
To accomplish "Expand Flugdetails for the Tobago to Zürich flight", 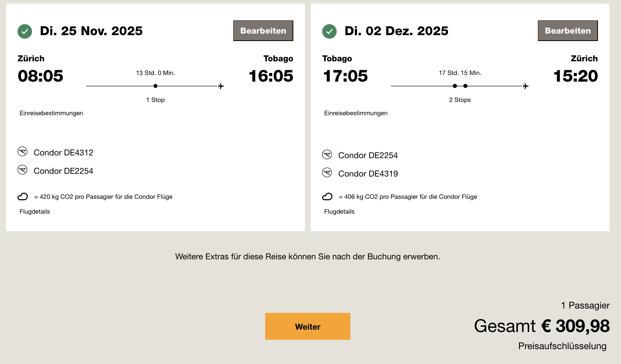I will click(x=339, y=211).
